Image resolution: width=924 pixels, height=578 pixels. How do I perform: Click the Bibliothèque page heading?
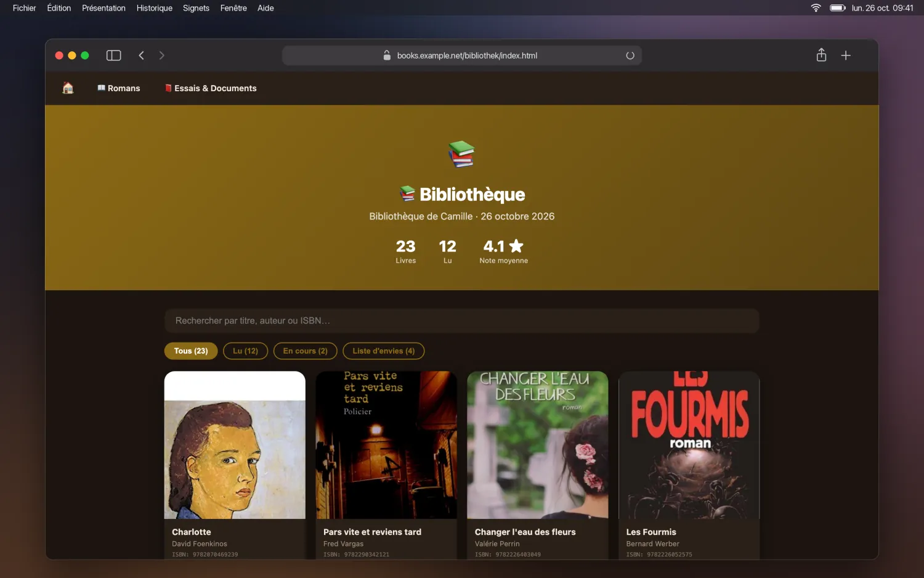coord(462,194)
